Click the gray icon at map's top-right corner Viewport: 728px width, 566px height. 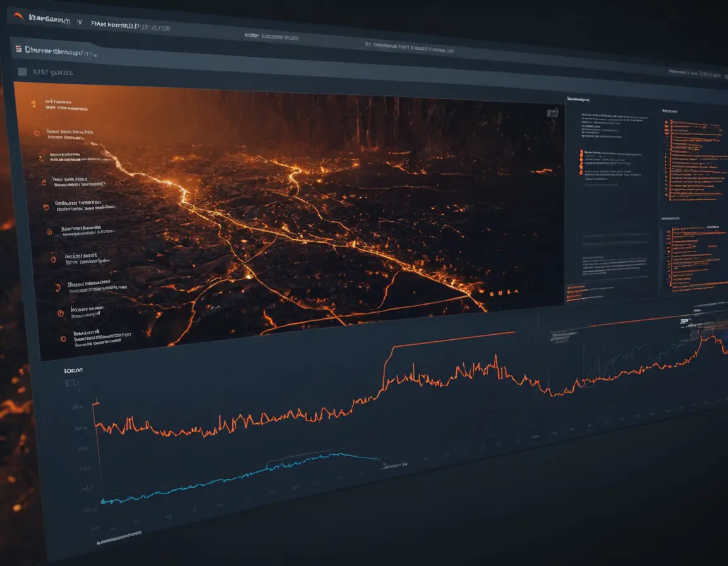pos(552,112)
